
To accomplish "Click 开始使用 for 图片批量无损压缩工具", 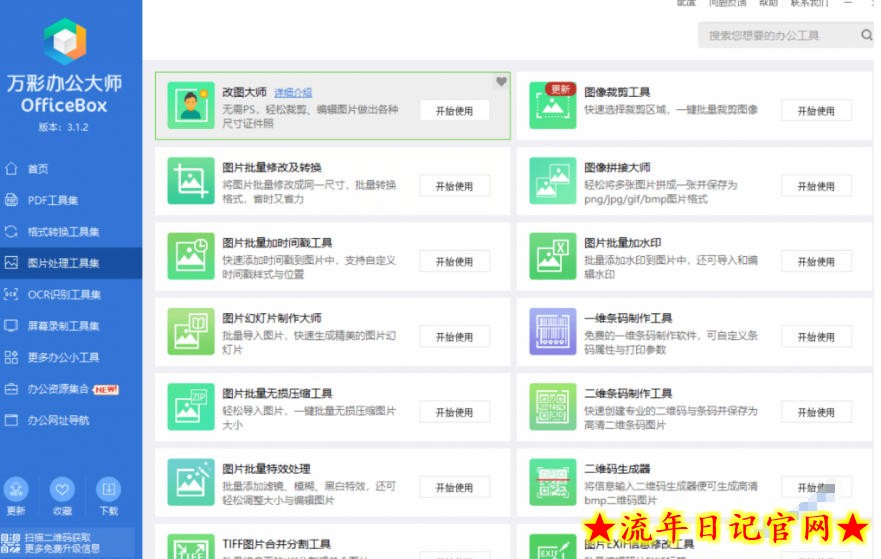I will pyautogui.click(x=454, y=412).
